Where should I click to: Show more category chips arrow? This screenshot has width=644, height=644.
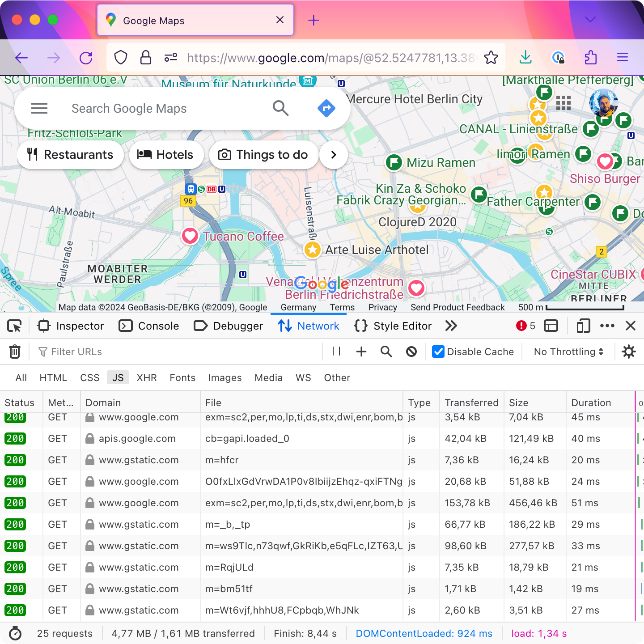tap(333, 155)
